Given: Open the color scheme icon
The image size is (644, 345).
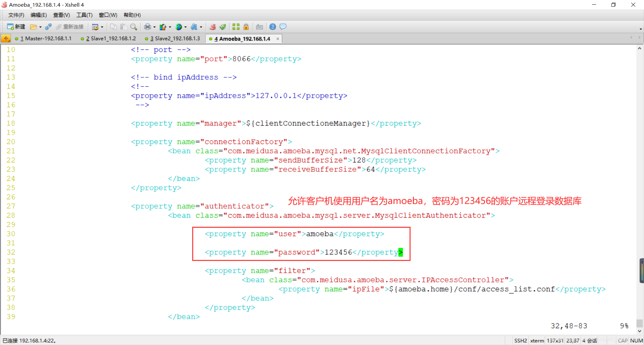Looking at the screenshot, I should (163, 27).
